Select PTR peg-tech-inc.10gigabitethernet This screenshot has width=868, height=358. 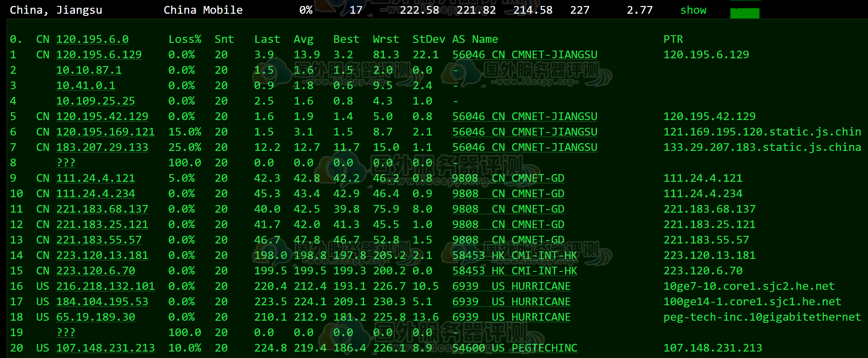(763, 317)
